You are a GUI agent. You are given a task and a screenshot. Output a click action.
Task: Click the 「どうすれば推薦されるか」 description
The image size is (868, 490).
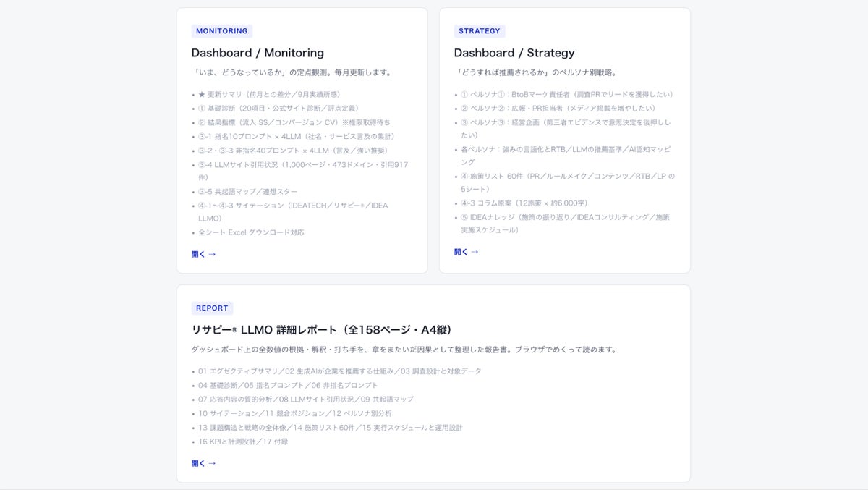(535, 73)
